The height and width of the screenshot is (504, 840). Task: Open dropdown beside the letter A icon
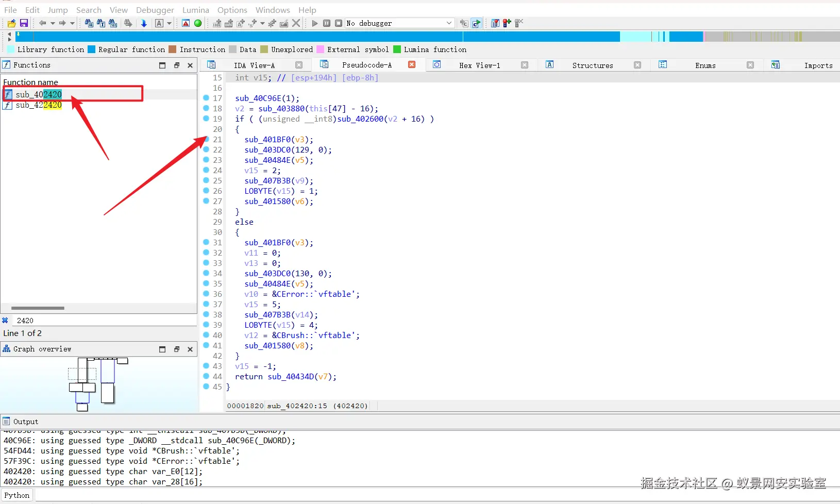[169, 23]
